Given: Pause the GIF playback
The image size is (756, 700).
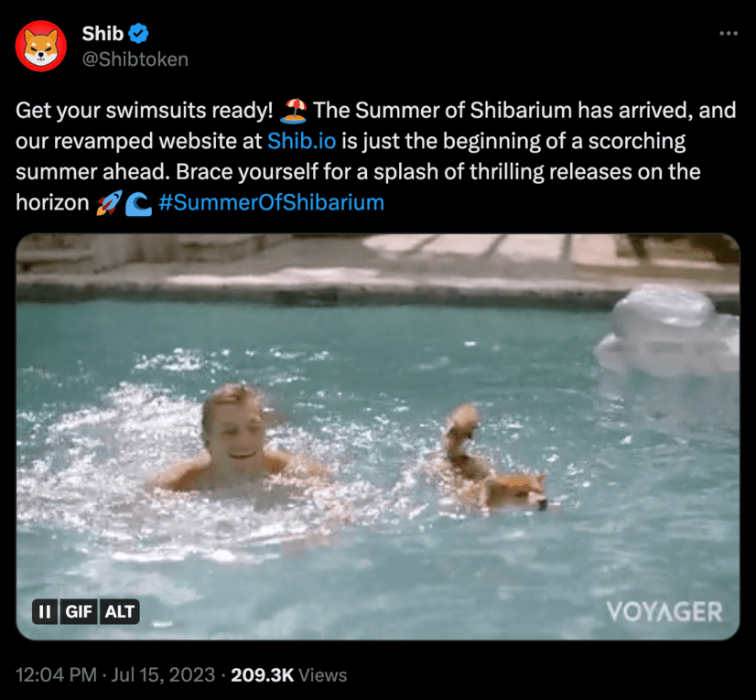Looking at the screenshot, I should click(x=45, y=611).
